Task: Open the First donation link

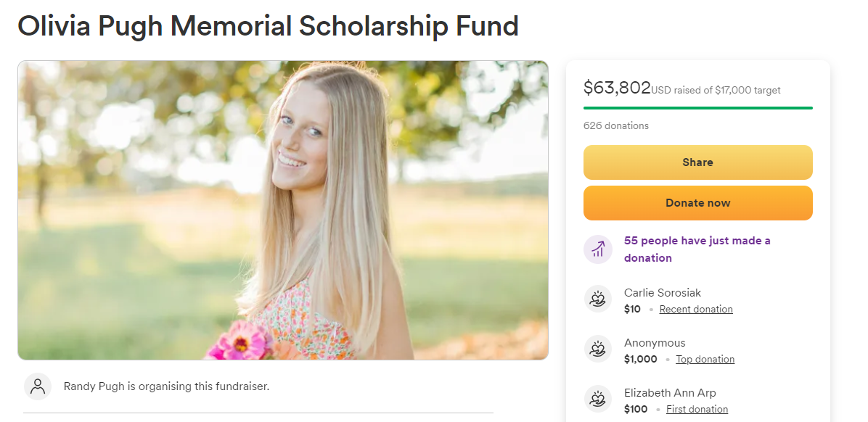Action: [x=697, y=409]
